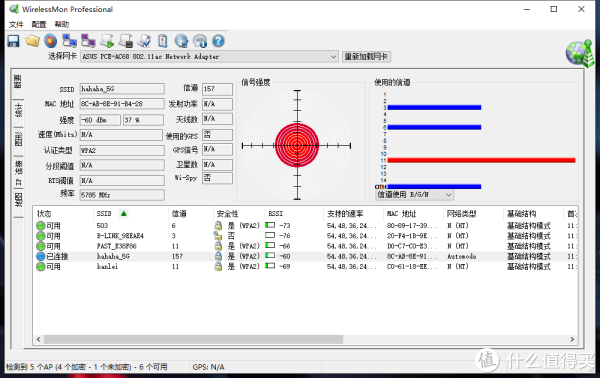Open the network adapter selection dropdown
The height and width of the screenshot is (378, 600).
click(x=209, y=57)
